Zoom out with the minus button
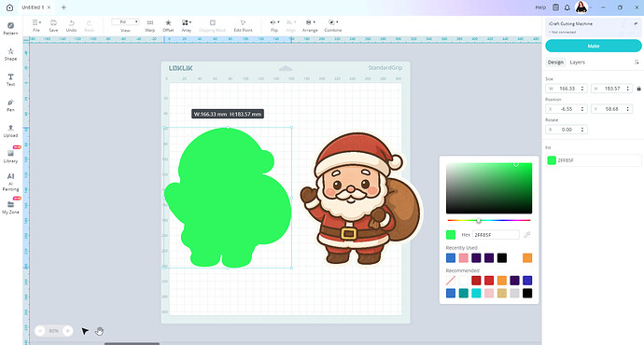 coord(40,331)
